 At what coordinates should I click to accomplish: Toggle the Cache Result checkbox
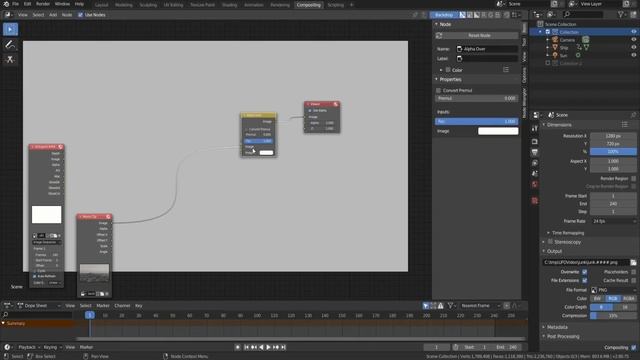[633, 280]
